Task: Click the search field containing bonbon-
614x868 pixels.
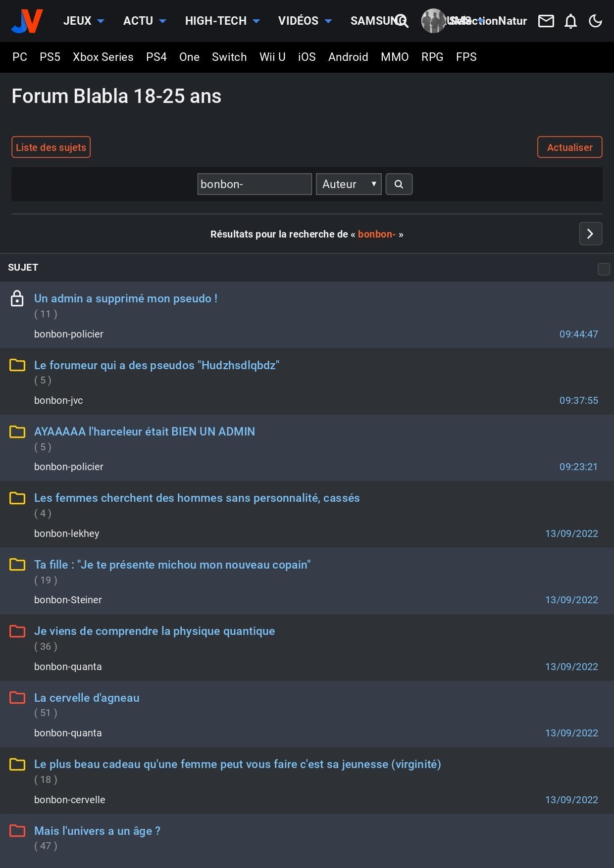Action: (254, 184)
